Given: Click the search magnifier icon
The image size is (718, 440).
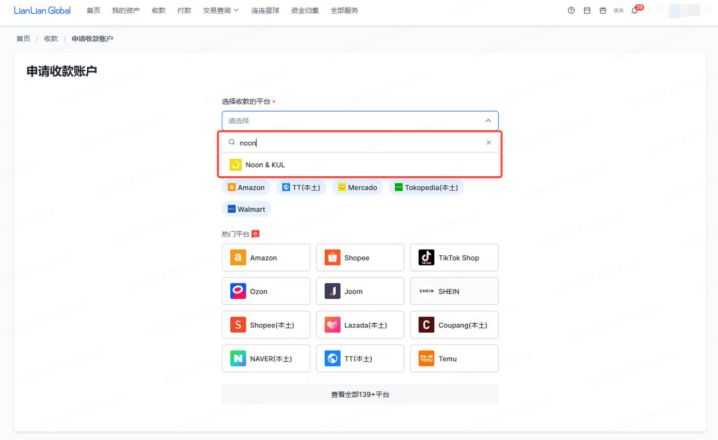Looking at the screenshot, I should 232,142.
